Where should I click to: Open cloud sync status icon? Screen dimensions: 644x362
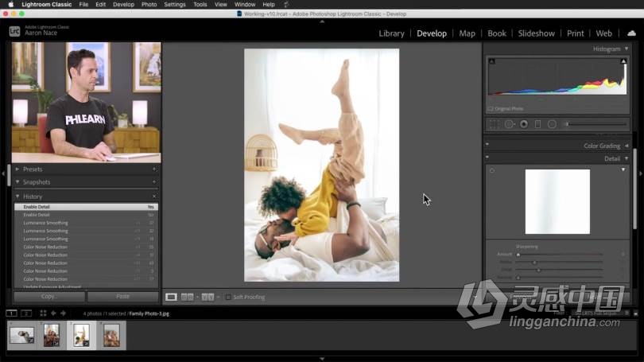[x=631, y=33]
